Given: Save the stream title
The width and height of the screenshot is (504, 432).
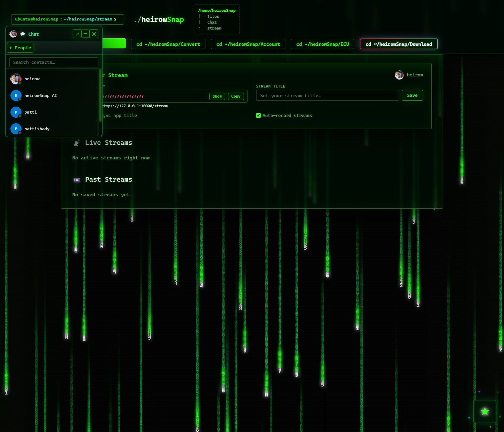Looking at the screenshot, I should [x=412, y=95].
